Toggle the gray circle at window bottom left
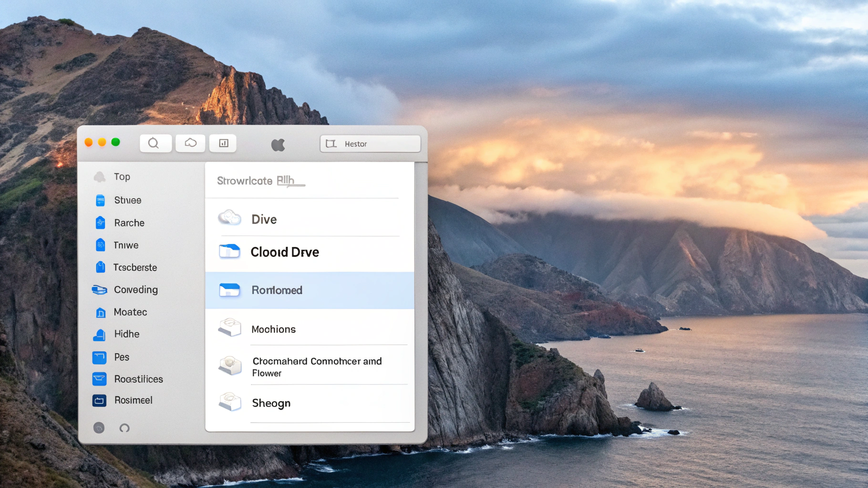The width and height of the screenshot is (868, 488). point(99,428)
